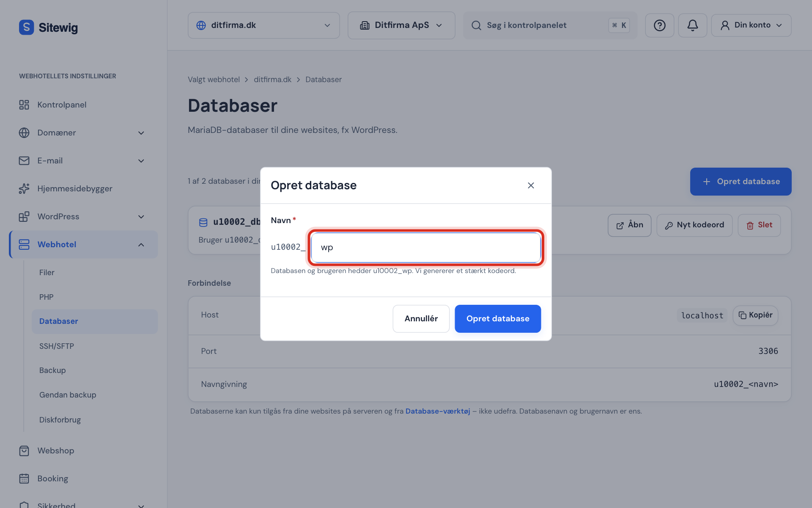Screen dimensions: 812x508
Task: Click the u10002_<navn> naming value
Action: (x=746, y=384)
